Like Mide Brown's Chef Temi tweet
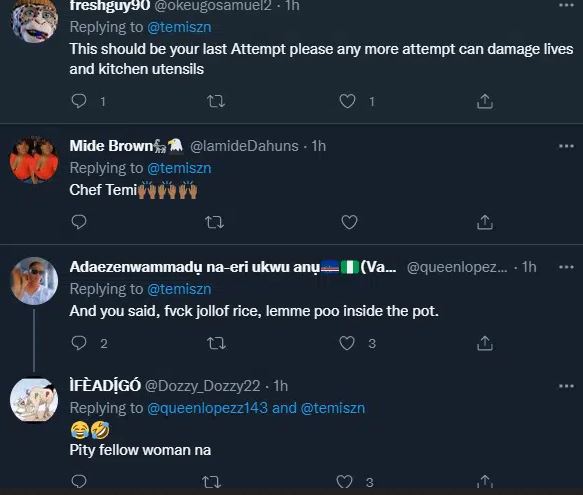Viewport: 583px width, 495px height. click(349, 222)
